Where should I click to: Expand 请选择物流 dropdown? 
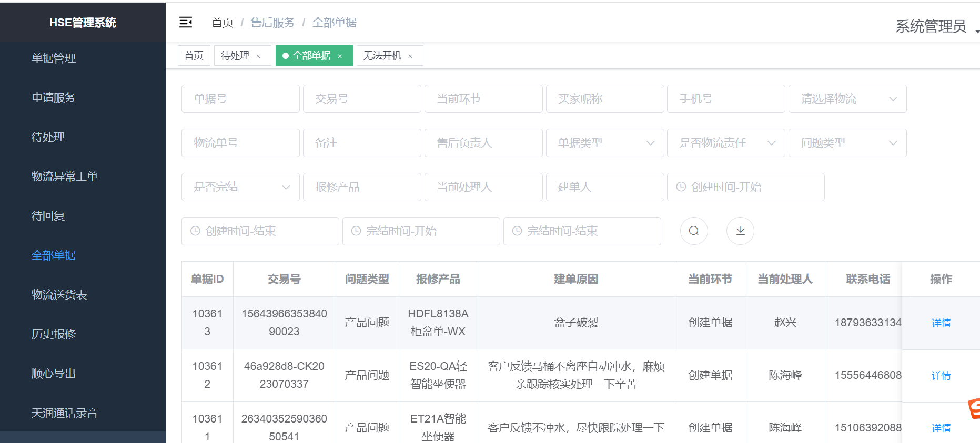click(x=847, y=99)
